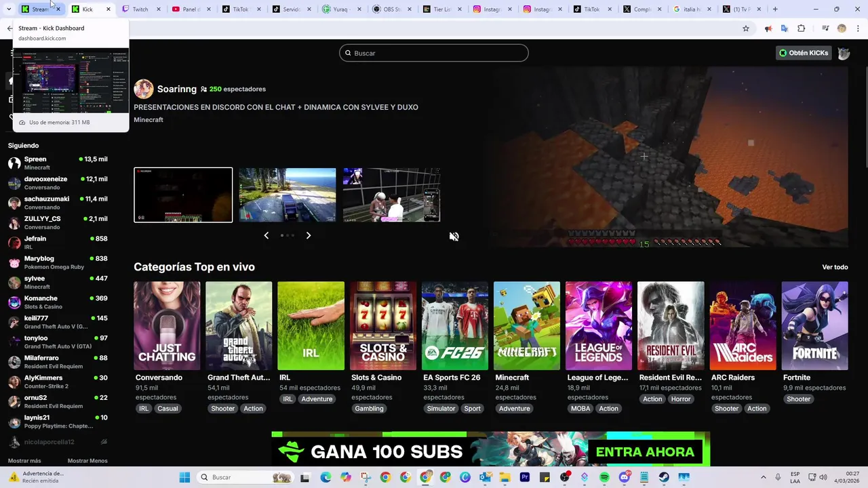Click the GANA 100 SUBS banner

pos(490,449)
